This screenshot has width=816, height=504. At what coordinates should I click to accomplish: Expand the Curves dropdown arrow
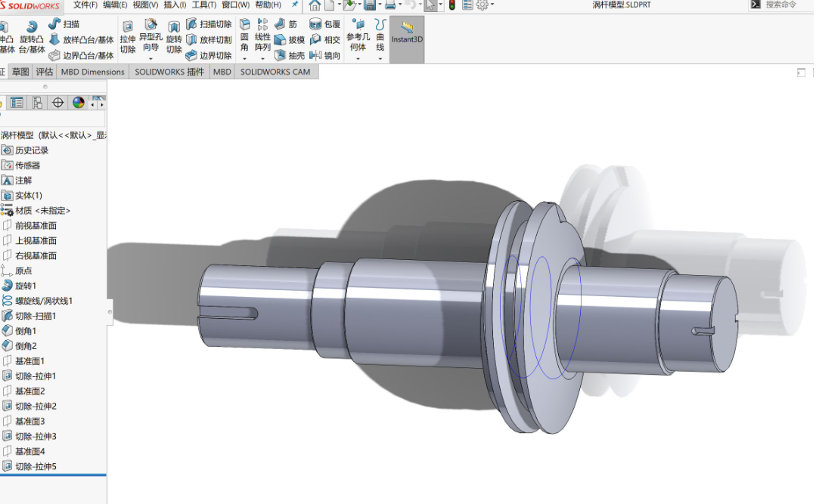[380, 59]
